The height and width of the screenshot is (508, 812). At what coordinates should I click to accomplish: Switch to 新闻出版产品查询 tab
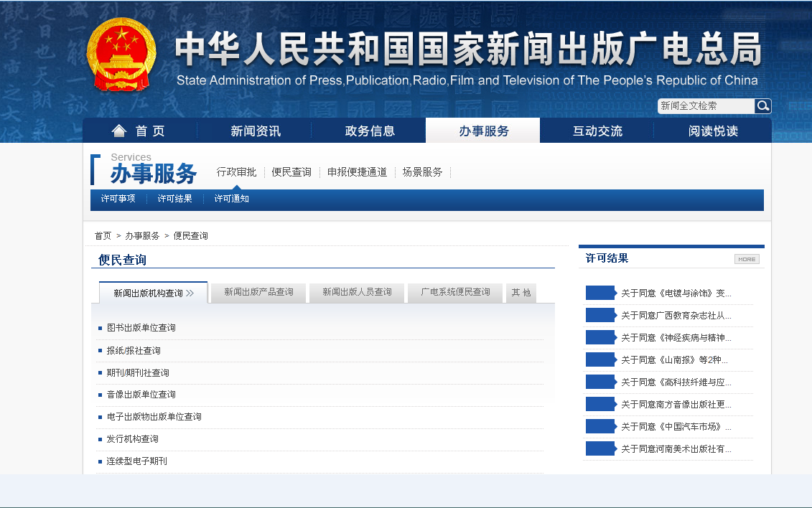[258, 292]
